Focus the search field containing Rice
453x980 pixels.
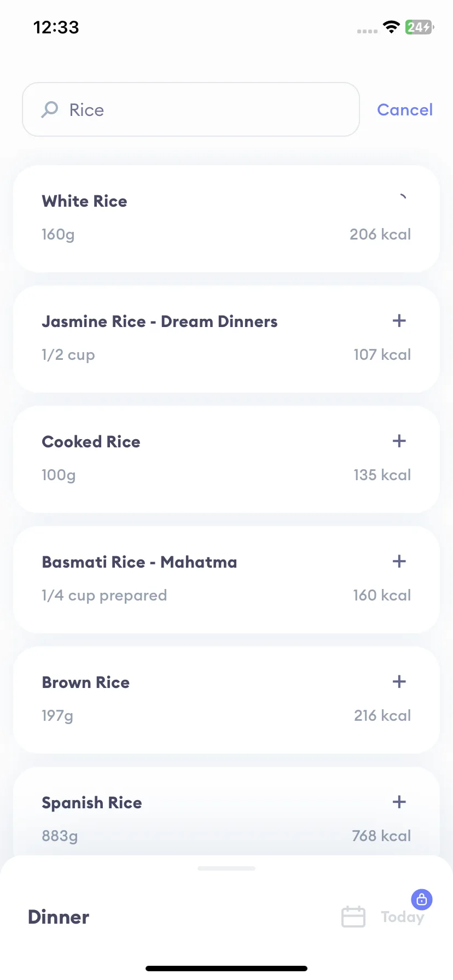click(x=191, y=109)
